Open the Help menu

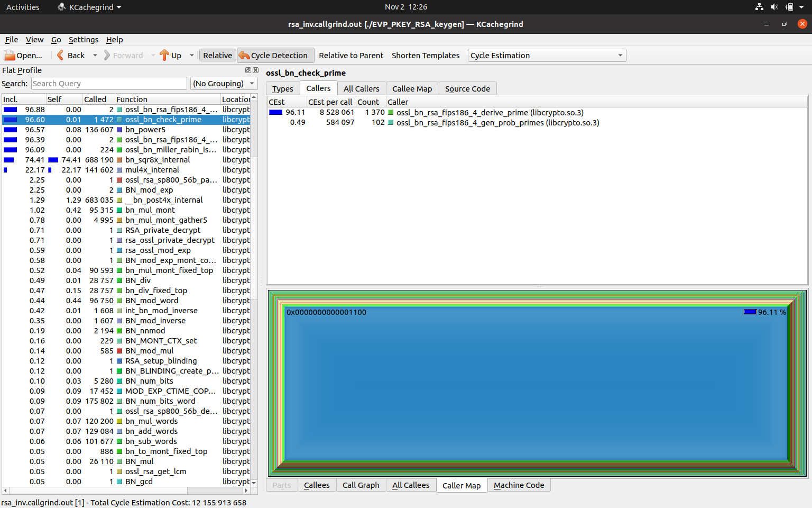click(114, 40)
